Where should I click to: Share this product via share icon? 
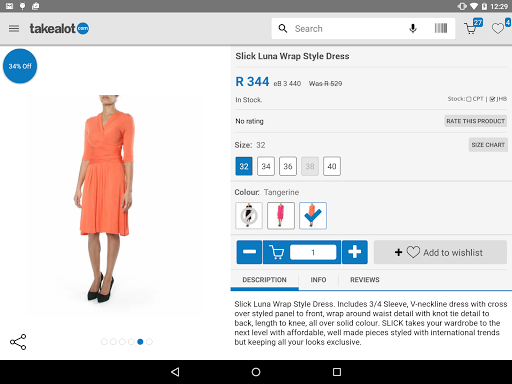coord(18,342)
